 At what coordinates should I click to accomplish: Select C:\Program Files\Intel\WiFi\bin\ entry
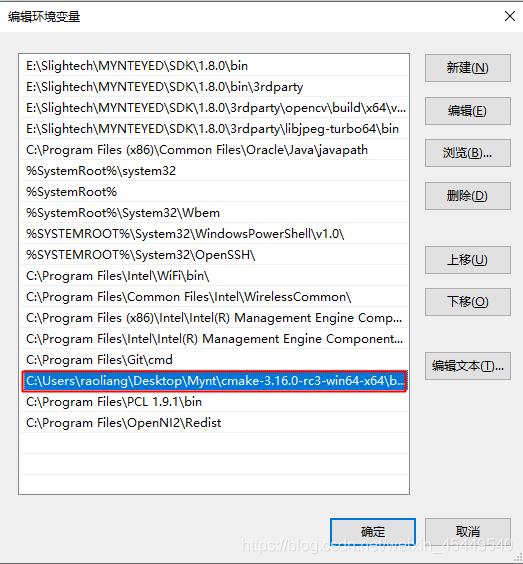point(214,276)
